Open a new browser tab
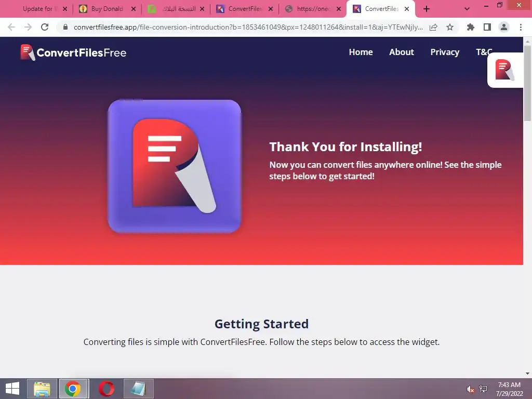The height and width of the screenshot is (399, 532). point(427,9)
